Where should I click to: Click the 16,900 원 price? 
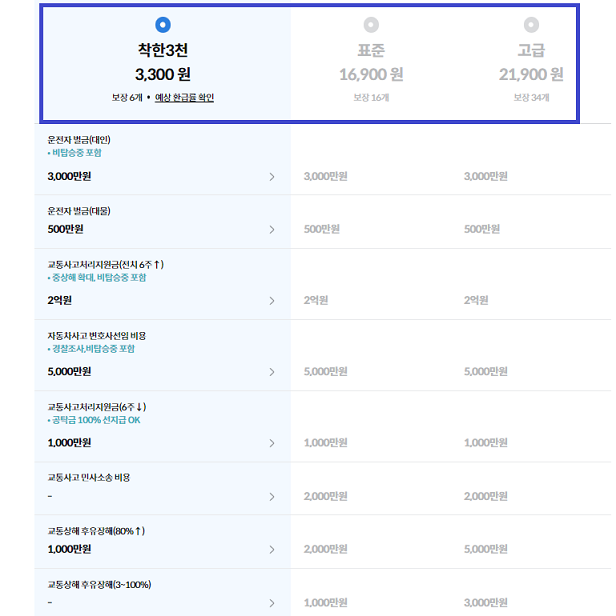pyautogui.click(x=371, y=74)
